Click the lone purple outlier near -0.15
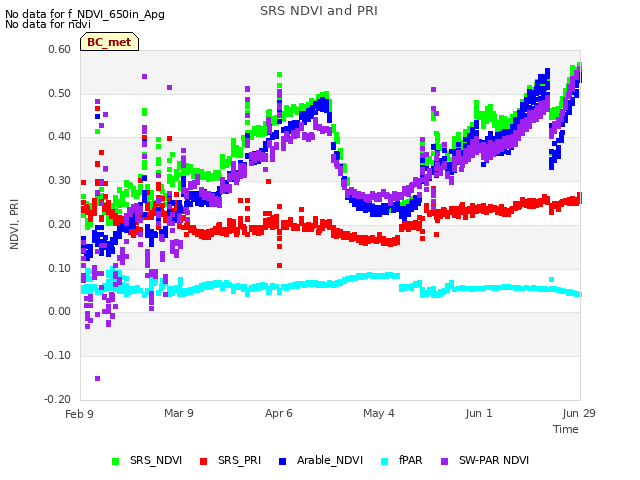Screen dimensions: 640x480 coord(98,379)
